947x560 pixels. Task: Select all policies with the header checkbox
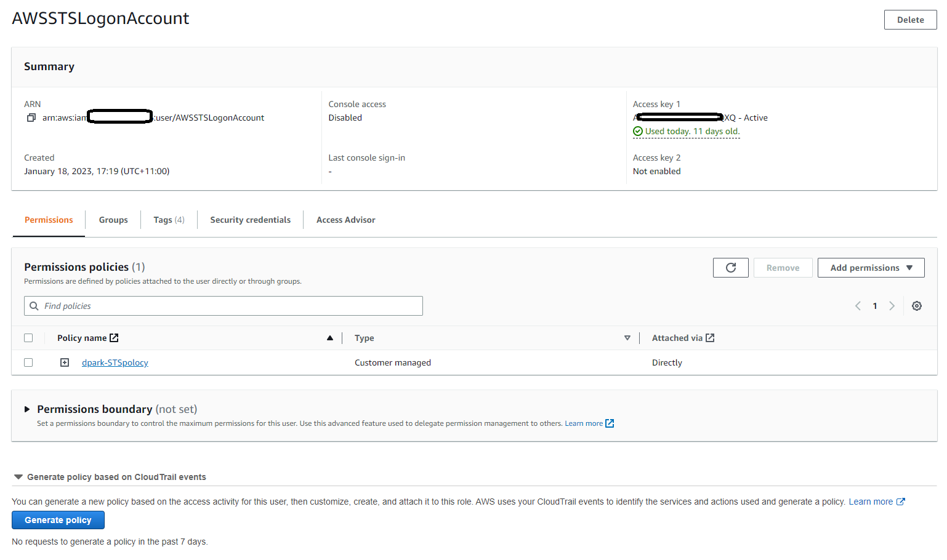(28, 337)
